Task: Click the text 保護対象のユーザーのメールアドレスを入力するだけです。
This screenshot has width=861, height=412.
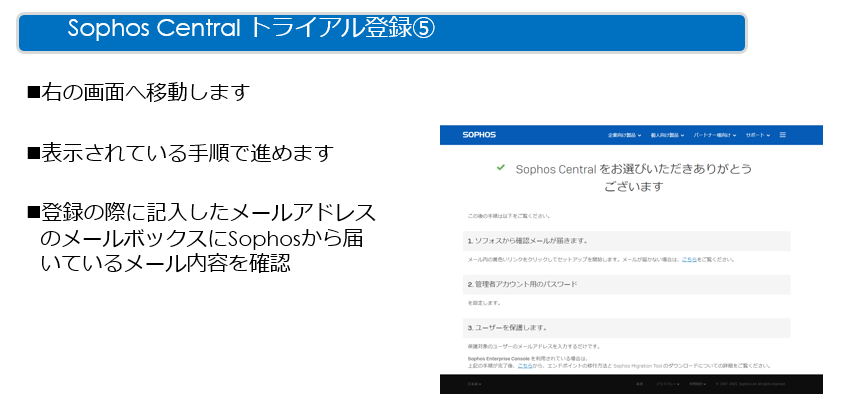Action: click(534, 347)
